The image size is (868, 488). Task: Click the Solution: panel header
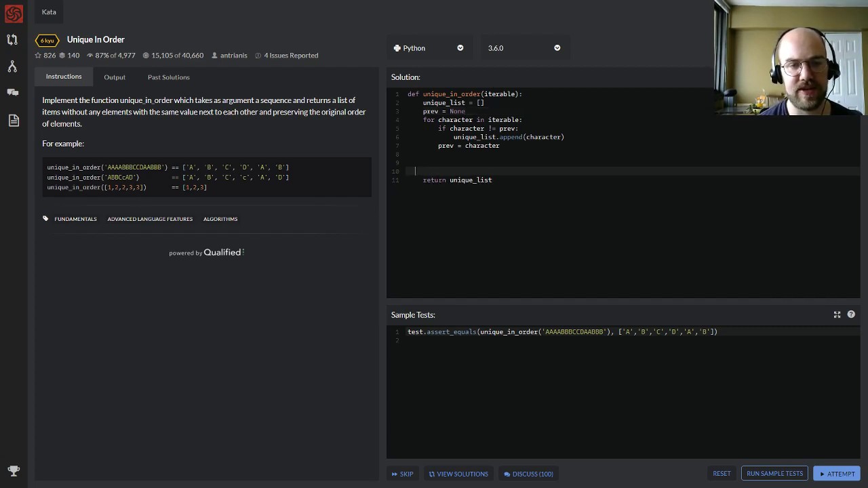[406, 77]
